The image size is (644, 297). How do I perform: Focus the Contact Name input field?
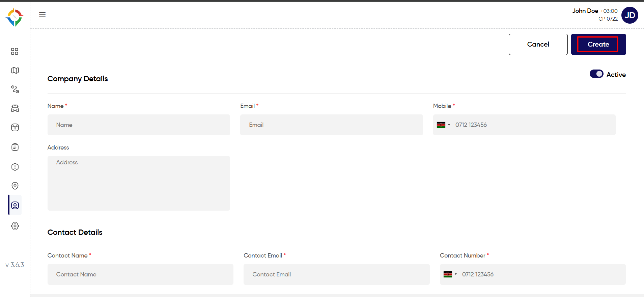pyautogui.click(x=140, y=274)
